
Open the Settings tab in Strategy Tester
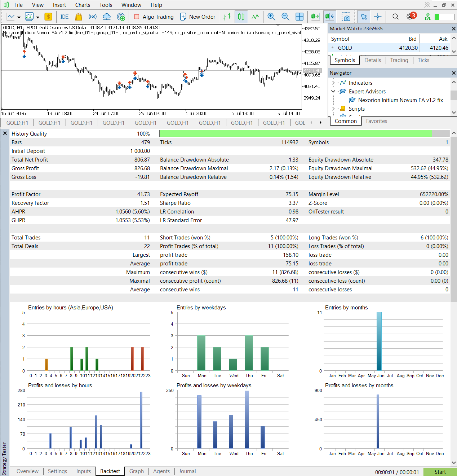click(x=57, y=471)
